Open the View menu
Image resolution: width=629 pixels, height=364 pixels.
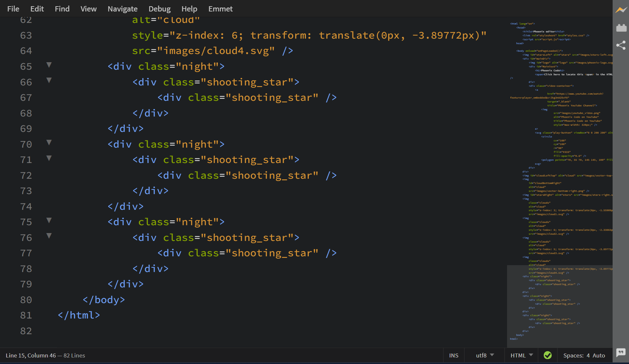[88, 9]
